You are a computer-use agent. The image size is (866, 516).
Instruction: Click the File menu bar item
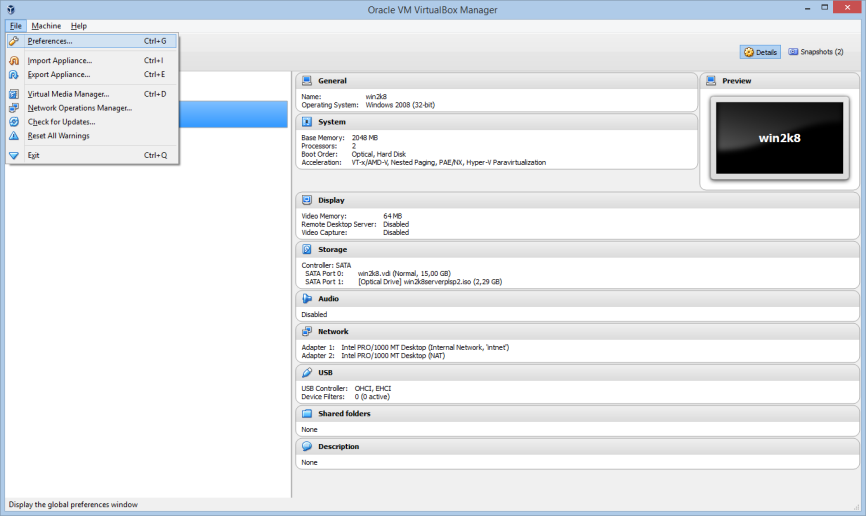point(15,25)
